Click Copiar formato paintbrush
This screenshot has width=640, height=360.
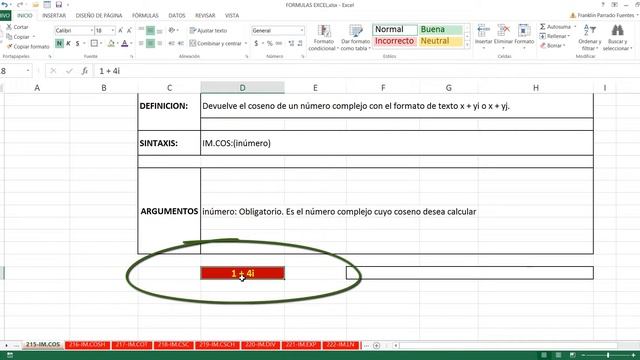click(x=28, y=47)
